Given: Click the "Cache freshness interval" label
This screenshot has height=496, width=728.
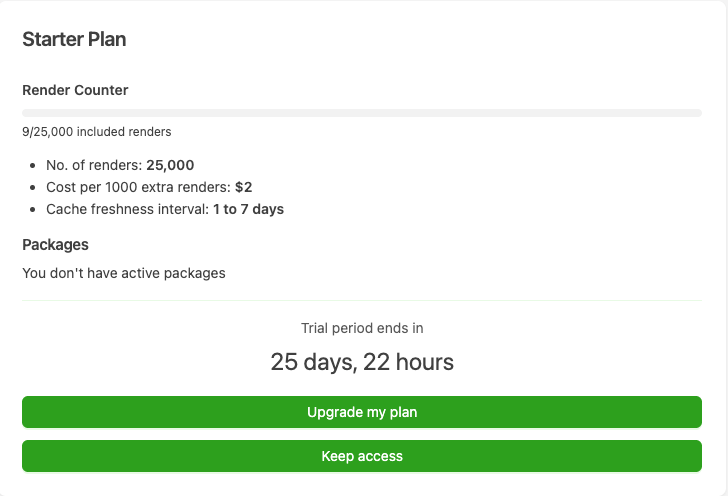Looking at the screenshot, I should (x=127, y=209).
